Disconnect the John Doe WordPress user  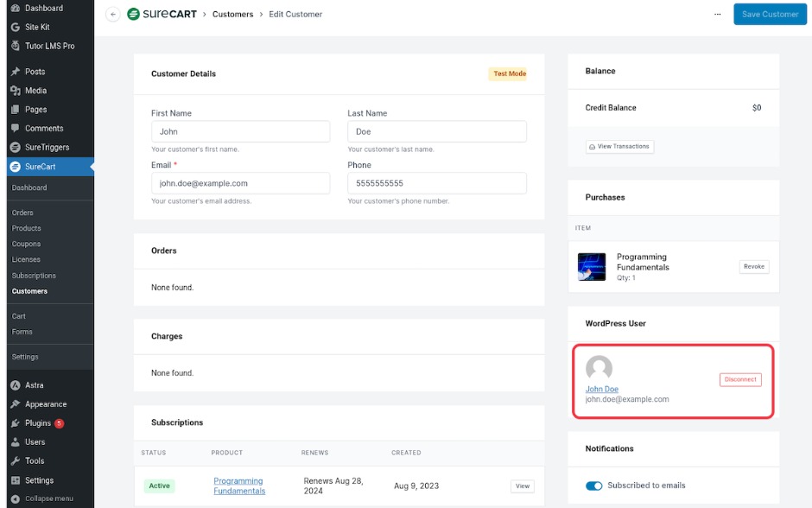point(740,379)
